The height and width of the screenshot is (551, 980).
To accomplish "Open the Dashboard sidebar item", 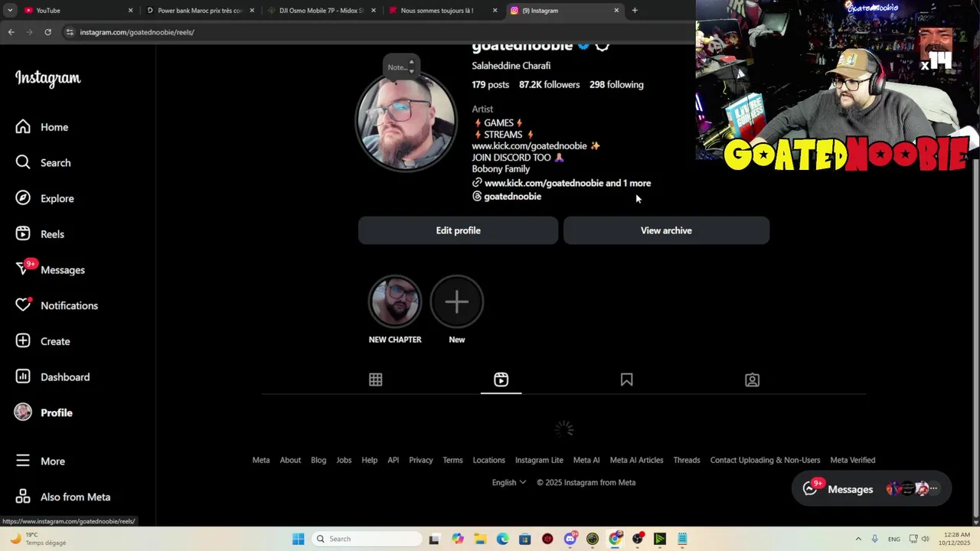I will coord(53,377).
